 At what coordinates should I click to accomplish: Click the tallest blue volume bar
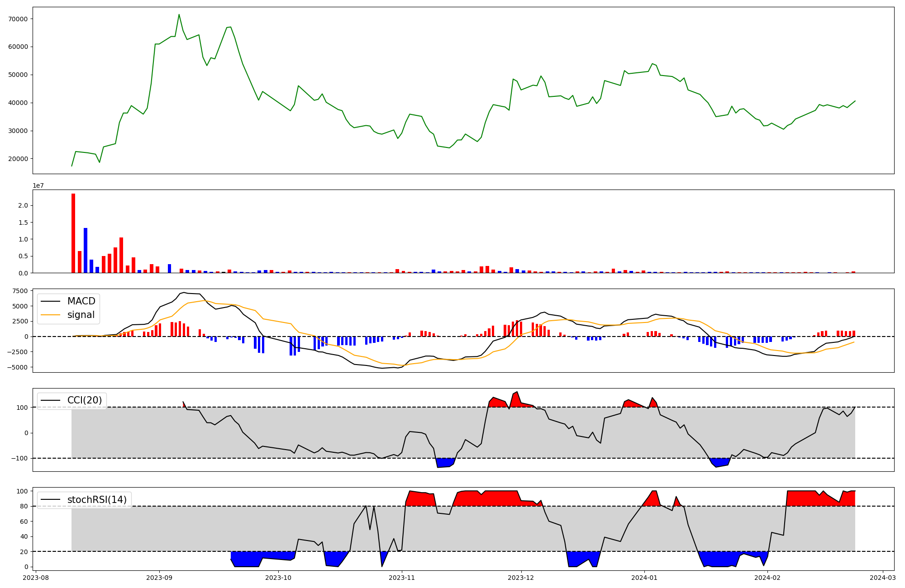(86, 250)
